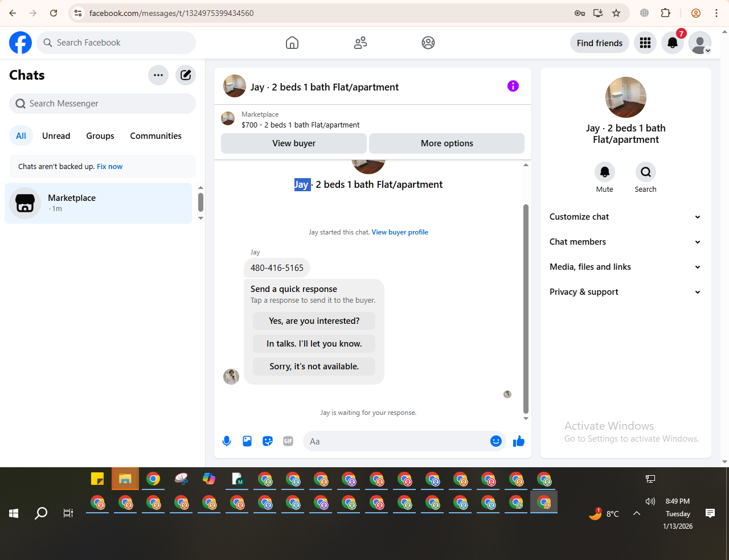Start a new message with compose icon
The height and width of the screenshot is (560, 729).
pyautogui.click(x=186, y=75)
